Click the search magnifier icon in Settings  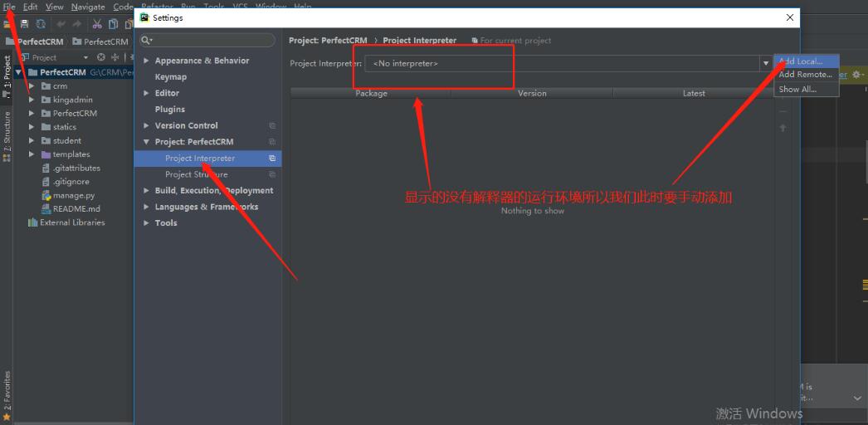click(146, 41)
